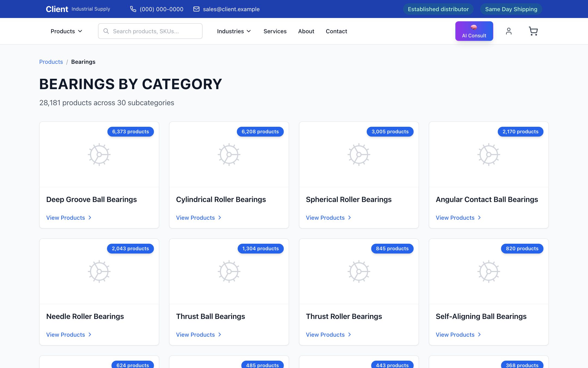Click the Same Day Shipping badge
The width and height of the screenshot is (588, 368).
(x=511, y=9)
